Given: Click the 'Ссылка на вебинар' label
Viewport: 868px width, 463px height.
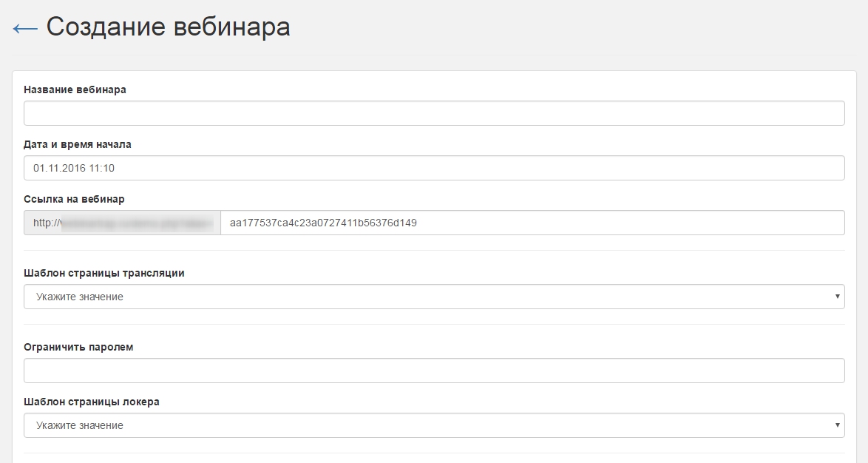Looking at the screenshot, I should click(x=74, y=199).
